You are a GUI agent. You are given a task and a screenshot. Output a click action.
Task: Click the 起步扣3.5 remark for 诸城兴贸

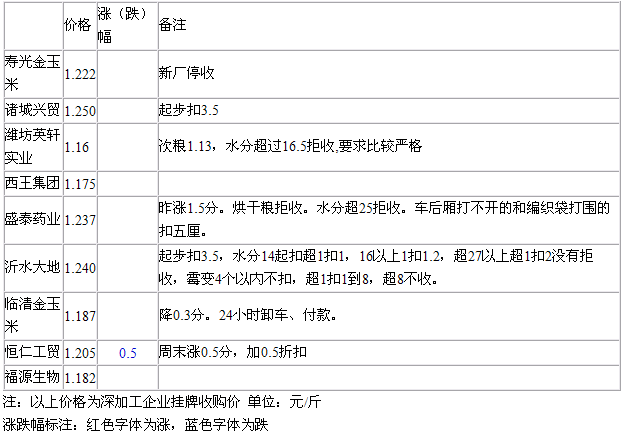click(189, 110)
